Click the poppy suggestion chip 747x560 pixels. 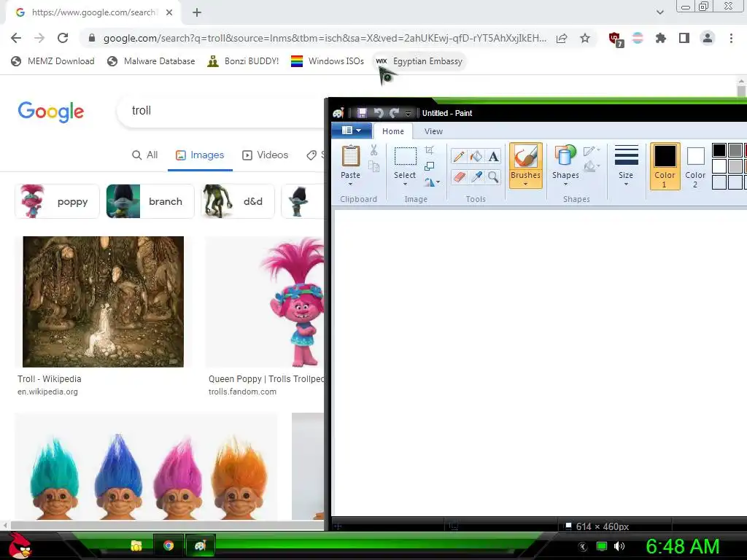pos(57,201)
